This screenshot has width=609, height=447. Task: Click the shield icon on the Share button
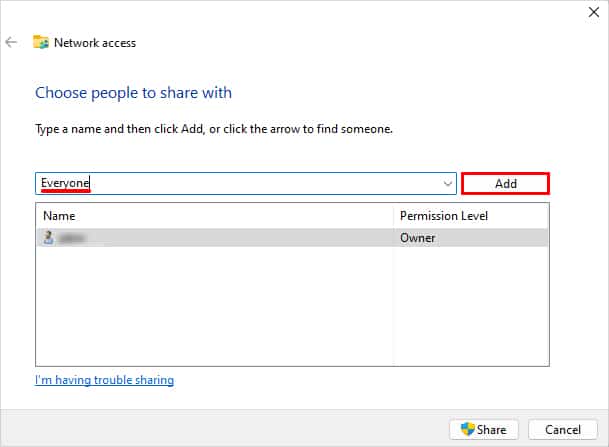point(468,429)
